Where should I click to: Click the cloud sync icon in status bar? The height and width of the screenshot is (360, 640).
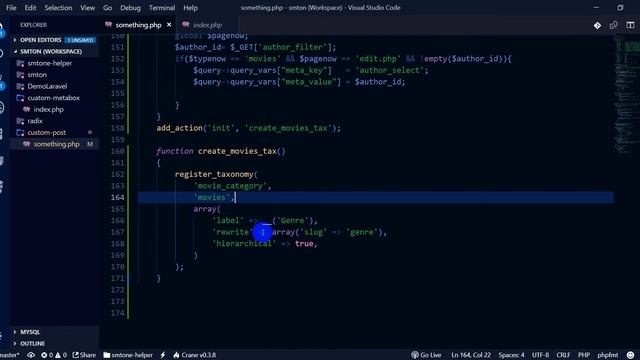31,355
